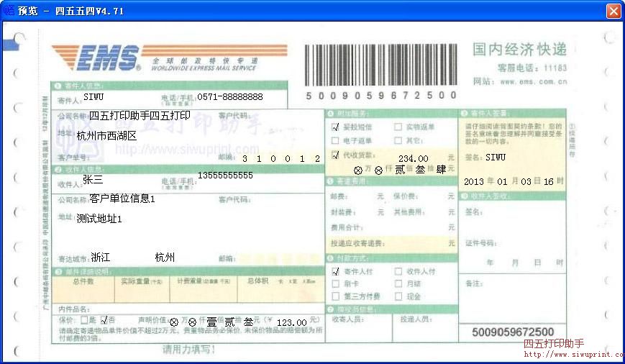Screen dimensions: 625x364
Task: Select destination city 杭州
Action: click(x=165, y=258)
